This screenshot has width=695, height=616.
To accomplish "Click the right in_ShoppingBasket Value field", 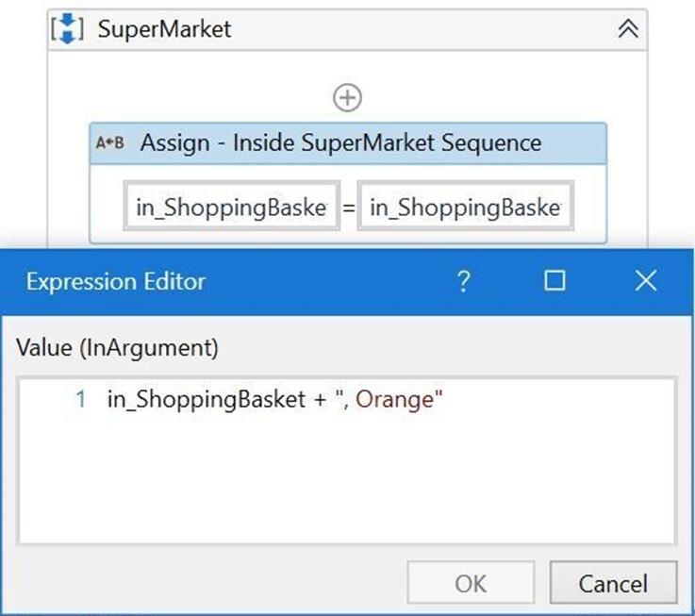I will click(466, 206).
